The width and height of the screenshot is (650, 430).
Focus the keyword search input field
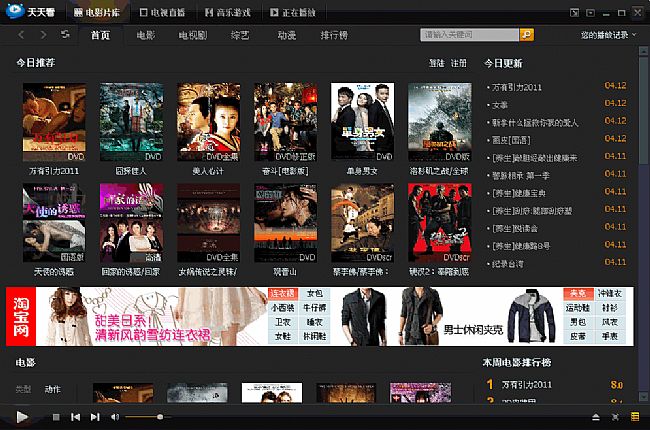click(469, 35)
